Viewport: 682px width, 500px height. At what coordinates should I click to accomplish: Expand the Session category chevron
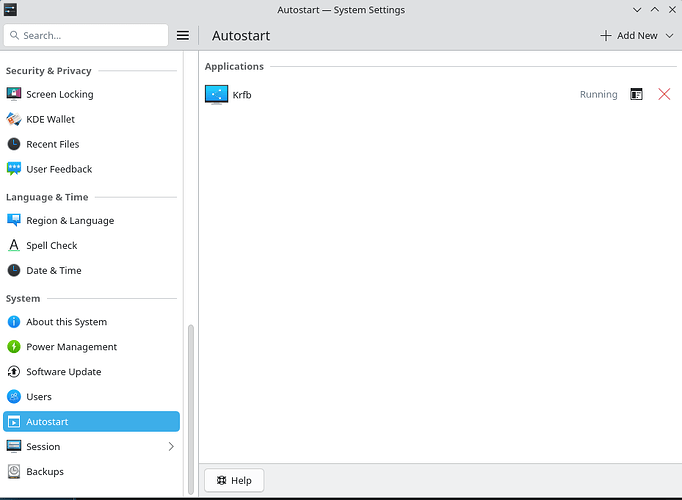171,447
